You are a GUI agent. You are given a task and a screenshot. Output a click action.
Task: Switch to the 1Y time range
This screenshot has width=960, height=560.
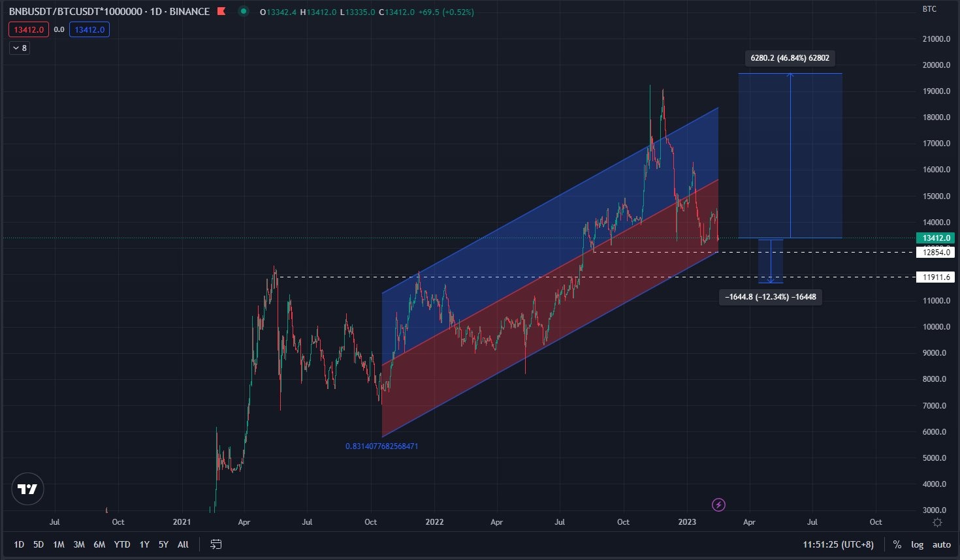point(144,544)
